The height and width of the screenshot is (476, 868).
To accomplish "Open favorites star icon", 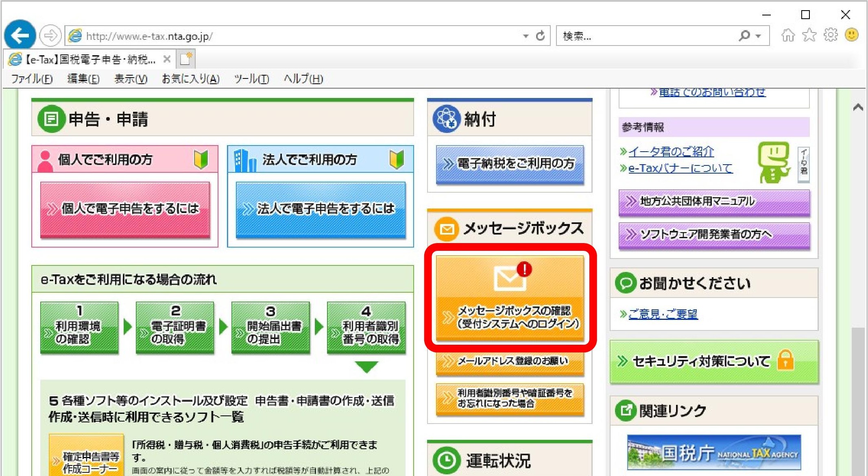I will click(x=809, y=35).
